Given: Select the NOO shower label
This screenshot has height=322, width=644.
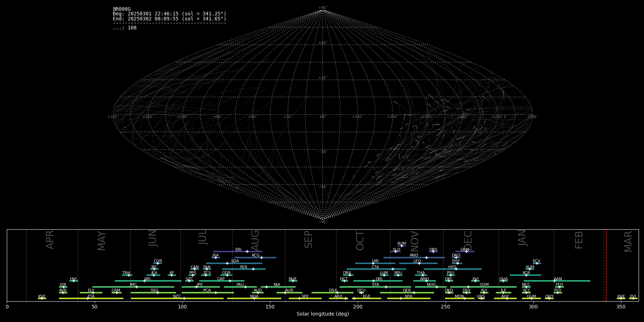Looking at the screenshot, I should click(431, 285).
